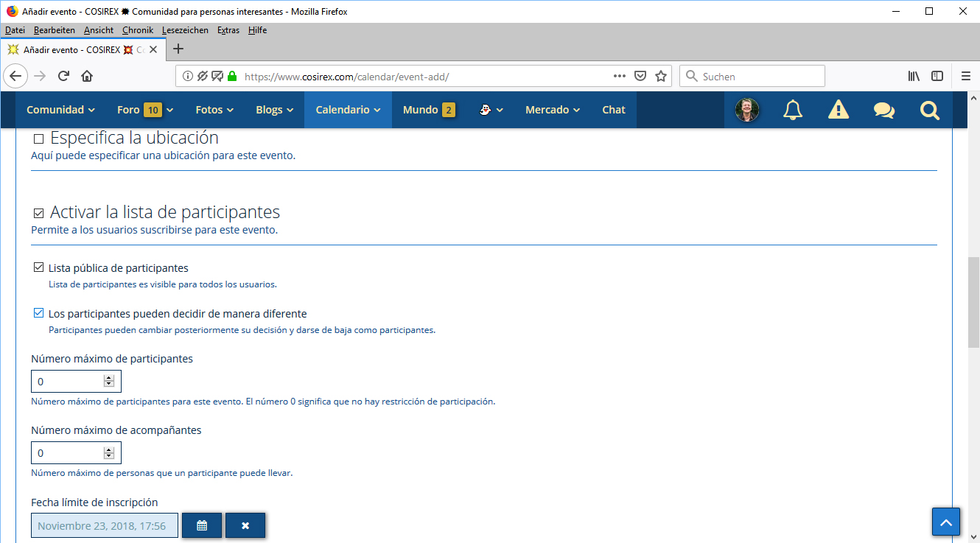Open the conversations speech bubbles icon

click(x=883, y=110)
